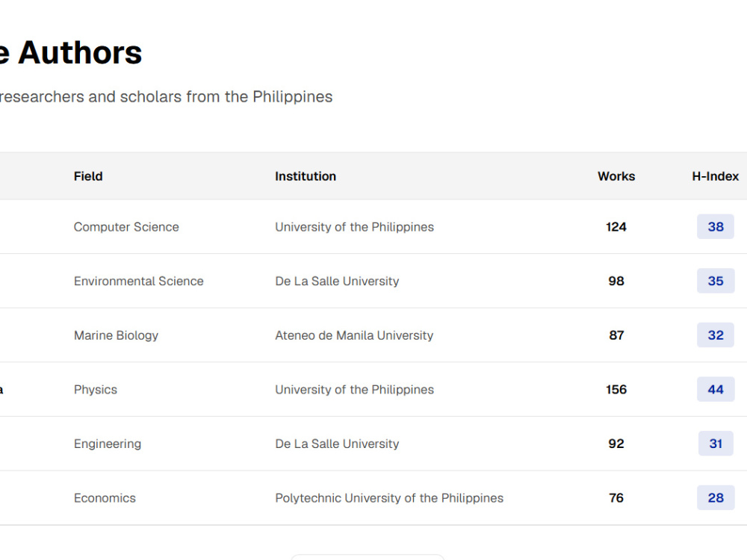Open Polytechnic University of the Philippines entry

389,498
